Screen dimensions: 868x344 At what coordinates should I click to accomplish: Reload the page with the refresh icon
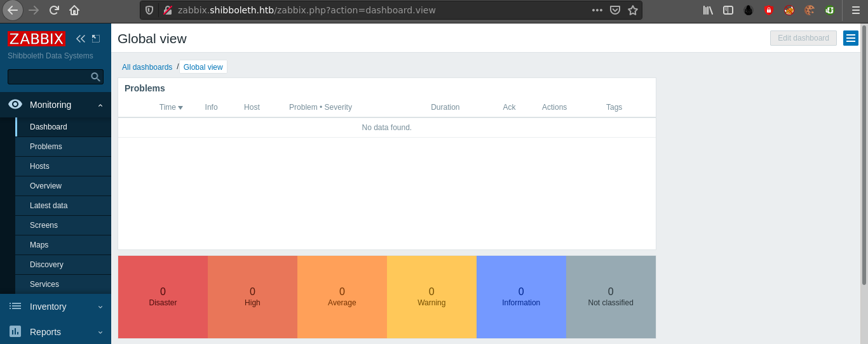(54, 10)
